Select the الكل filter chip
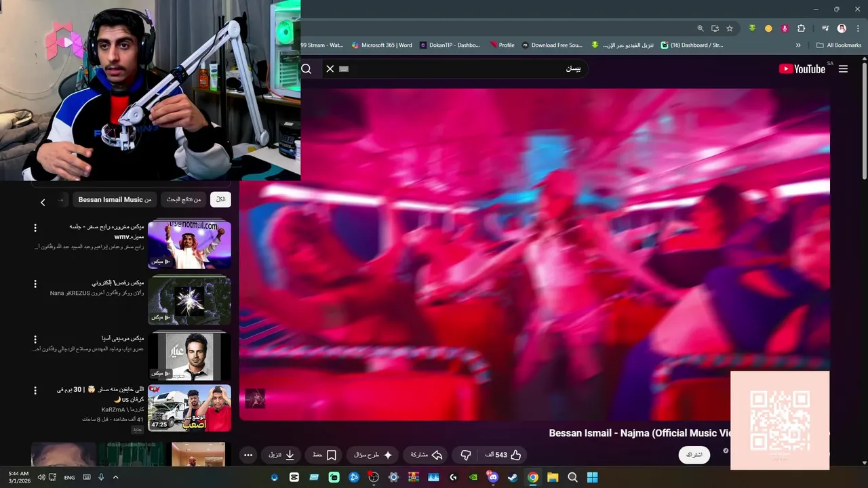The height and width of the screenshot is (488, 868). coord(220,199)
